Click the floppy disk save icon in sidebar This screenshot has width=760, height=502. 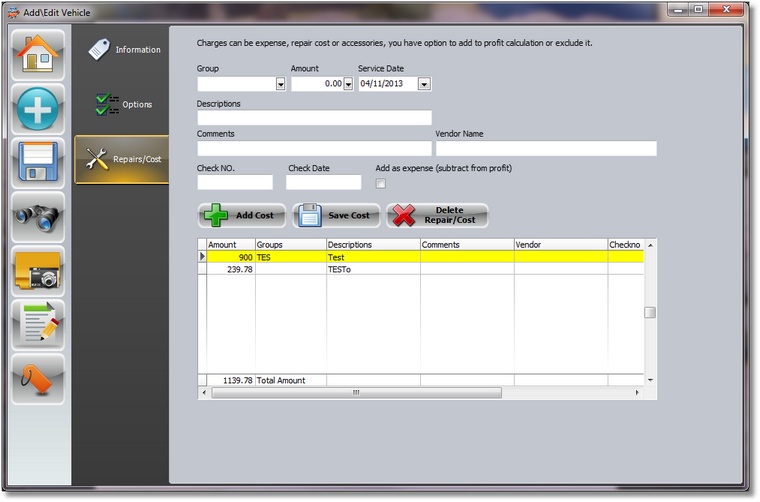pos(38,163)
